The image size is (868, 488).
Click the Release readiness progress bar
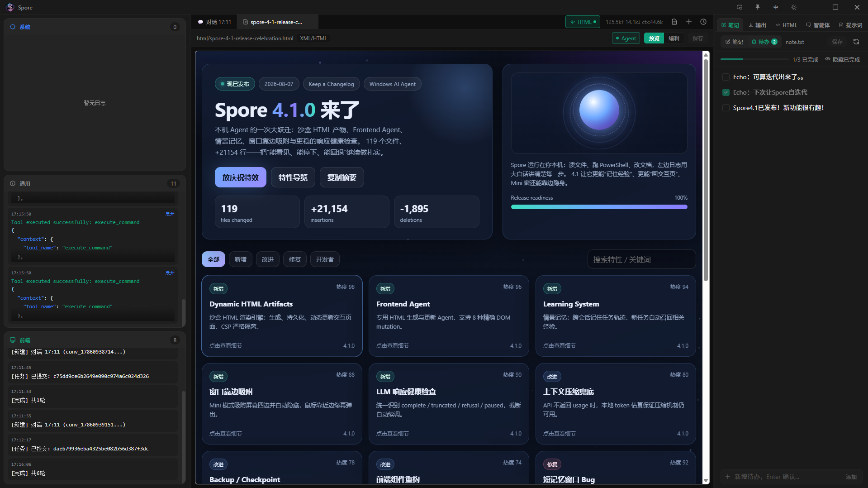(599, 207)
